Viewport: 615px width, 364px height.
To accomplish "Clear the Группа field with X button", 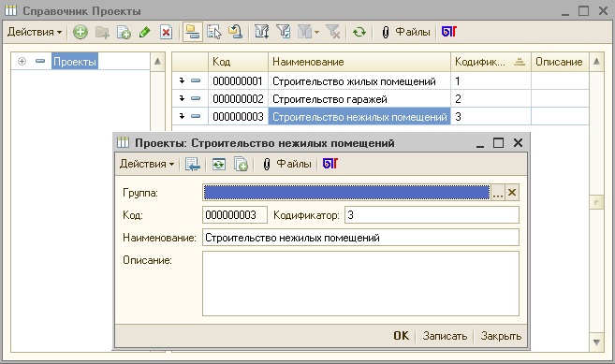I will [x=512, y=193].
